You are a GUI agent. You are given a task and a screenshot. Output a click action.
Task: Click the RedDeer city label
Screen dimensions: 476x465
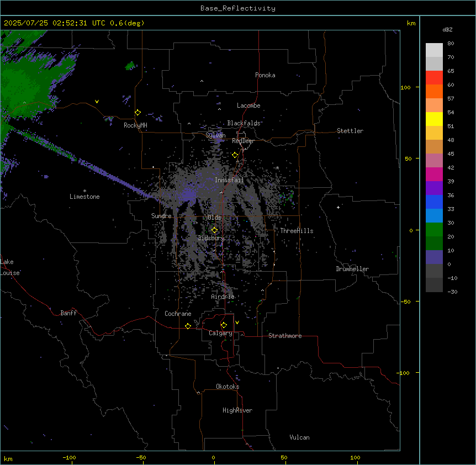pos(243,141)
